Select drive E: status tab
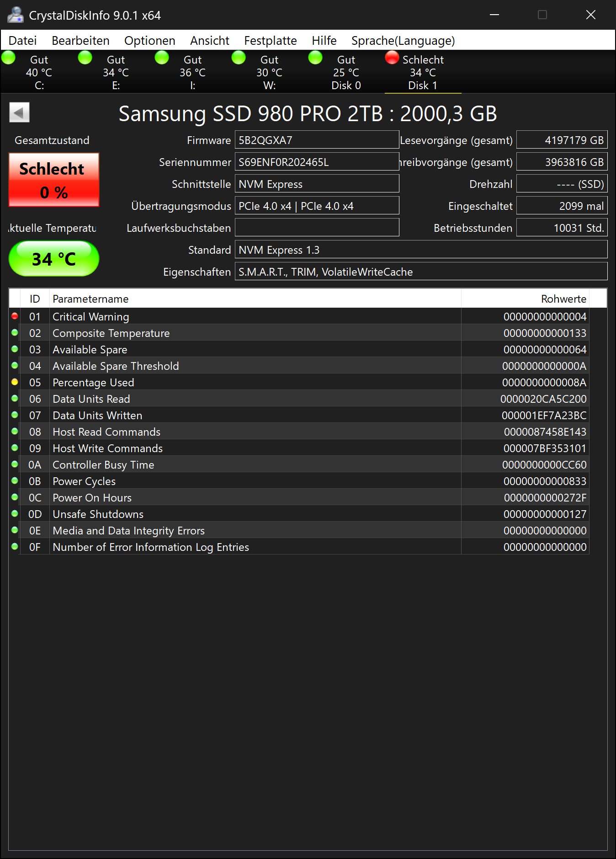The image size is (616, 859). pos(116,72)
